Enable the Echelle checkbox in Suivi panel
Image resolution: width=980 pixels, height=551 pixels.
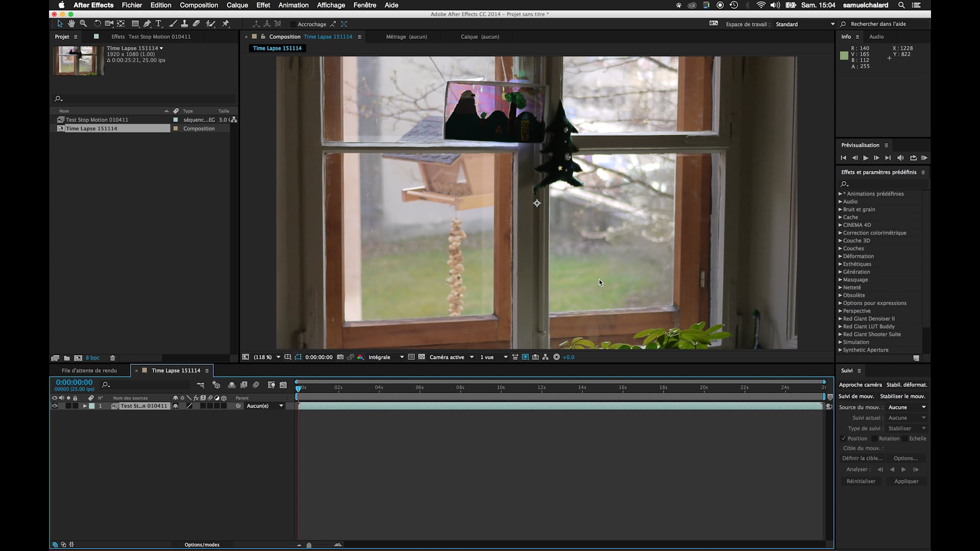click(x=904, y=438)
